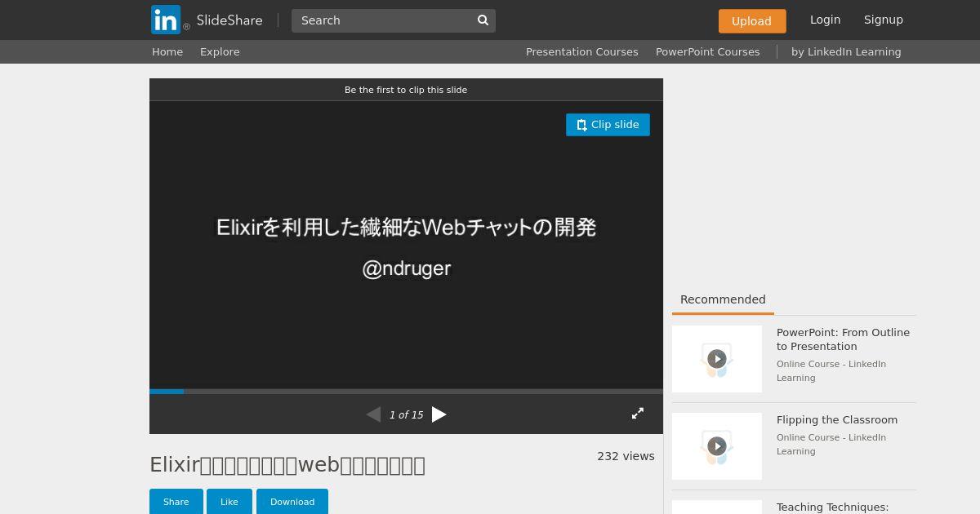Click the search magnifier icon
The image size is (980, 514).
point(483,20)
